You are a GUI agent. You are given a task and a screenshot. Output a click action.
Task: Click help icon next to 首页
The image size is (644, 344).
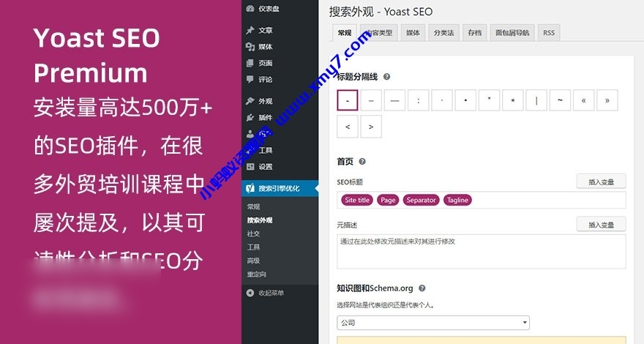(x=362, y=162)
